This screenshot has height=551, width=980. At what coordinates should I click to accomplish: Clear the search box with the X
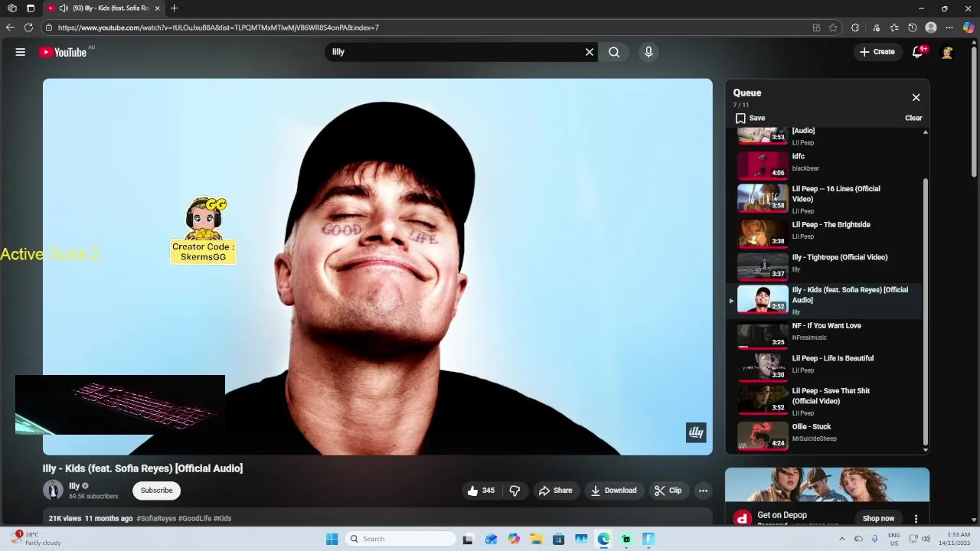tap(590, 52)
